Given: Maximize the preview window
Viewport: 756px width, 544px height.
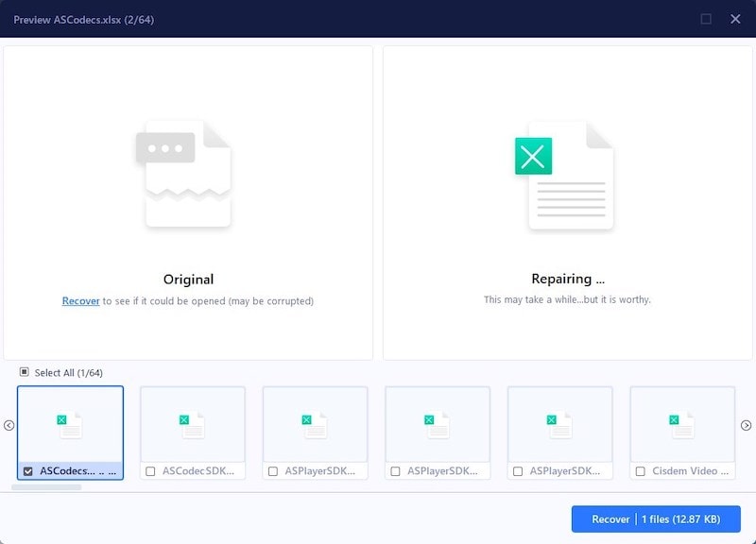Looking at the screenshot, I should [x=706, y=19].
